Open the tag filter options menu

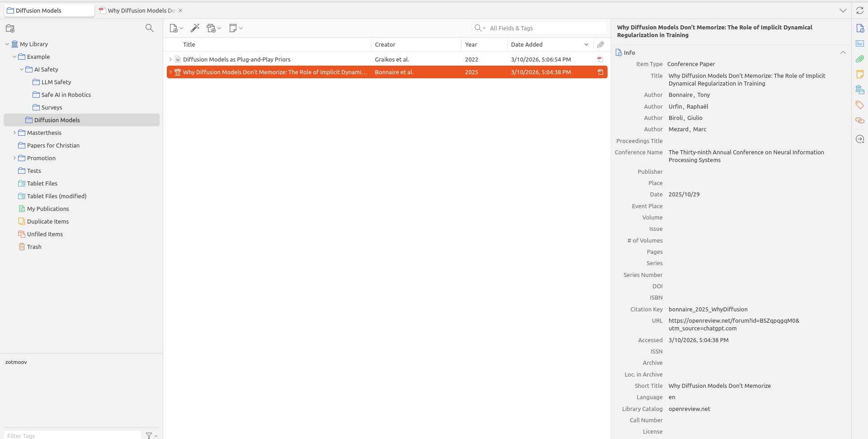coord(151,435)
